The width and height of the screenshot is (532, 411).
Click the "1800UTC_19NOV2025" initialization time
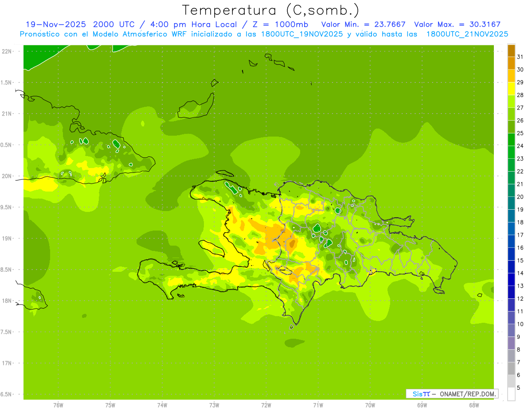(300, 34)
